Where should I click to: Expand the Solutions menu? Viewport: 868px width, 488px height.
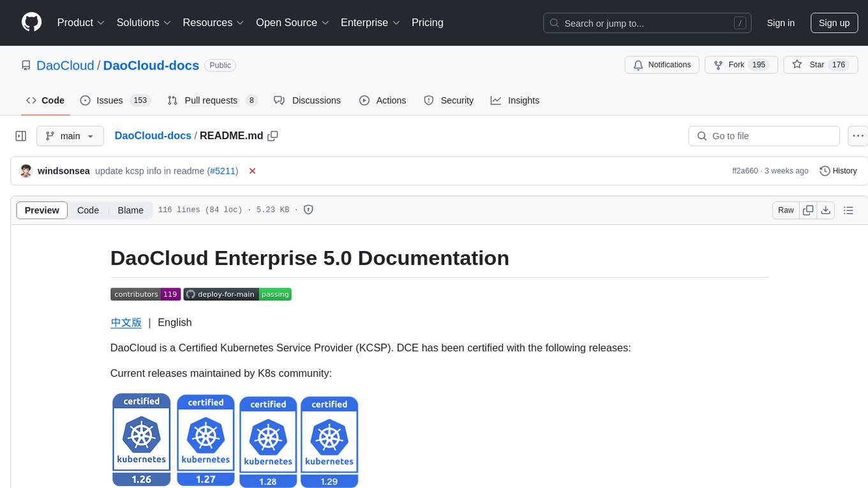pyautogui.click(x=144, y=22)
